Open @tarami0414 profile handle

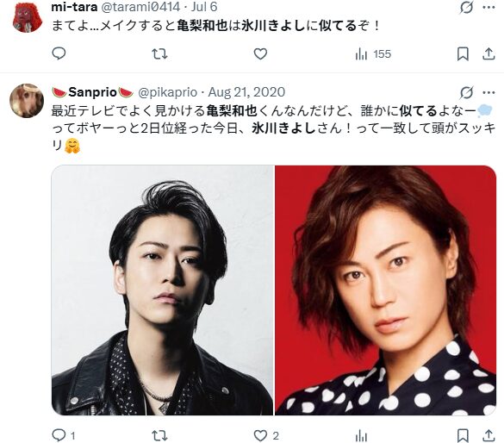[x=140, y=7]
